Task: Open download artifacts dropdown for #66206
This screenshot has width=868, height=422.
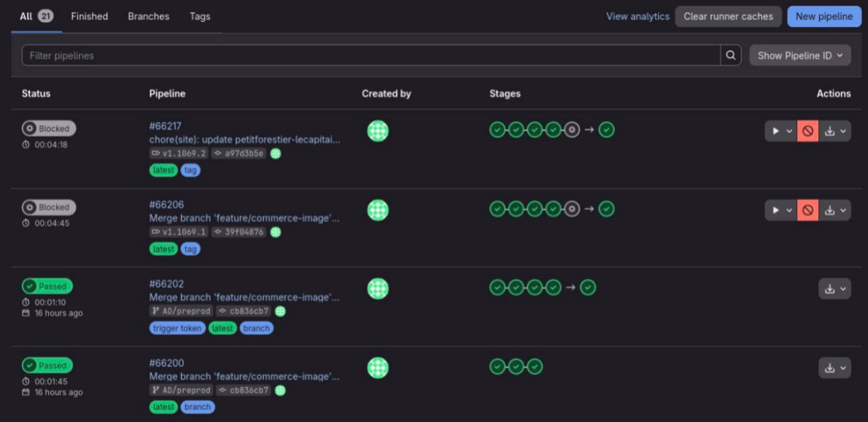Action: (x=835, y=210)
